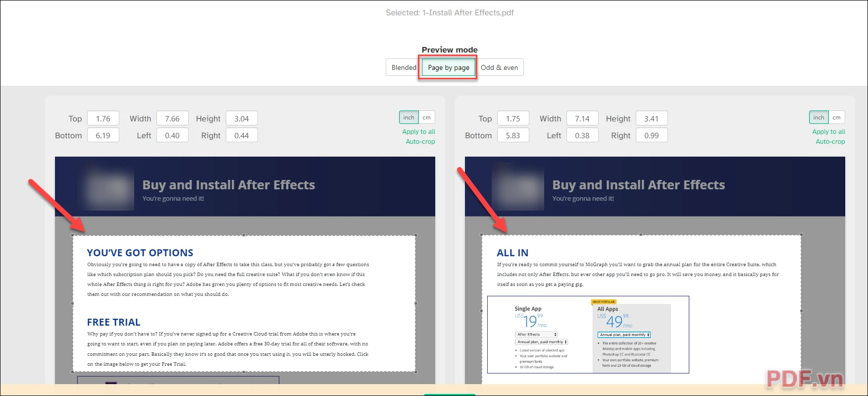The width and height of the screenshot is (868, 396).
Task: Edit the Left value 0.38 field
Action: click(582, 135)
